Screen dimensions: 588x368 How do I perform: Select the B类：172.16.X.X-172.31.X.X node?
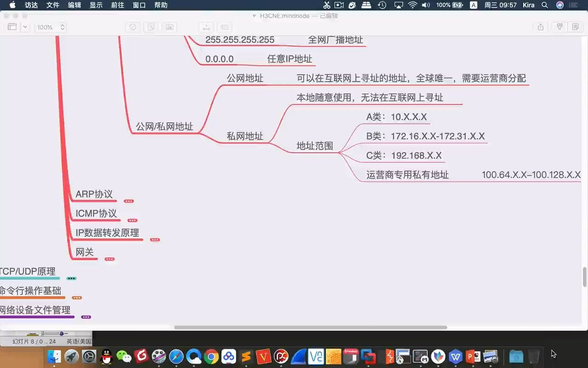click(x=425, y=136)
